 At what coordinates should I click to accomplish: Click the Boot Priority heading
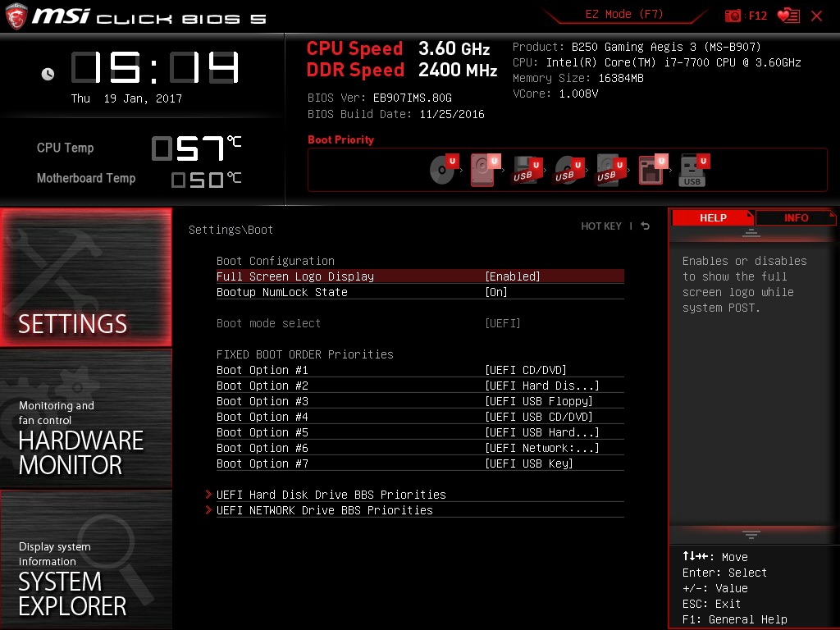point(340,139)
